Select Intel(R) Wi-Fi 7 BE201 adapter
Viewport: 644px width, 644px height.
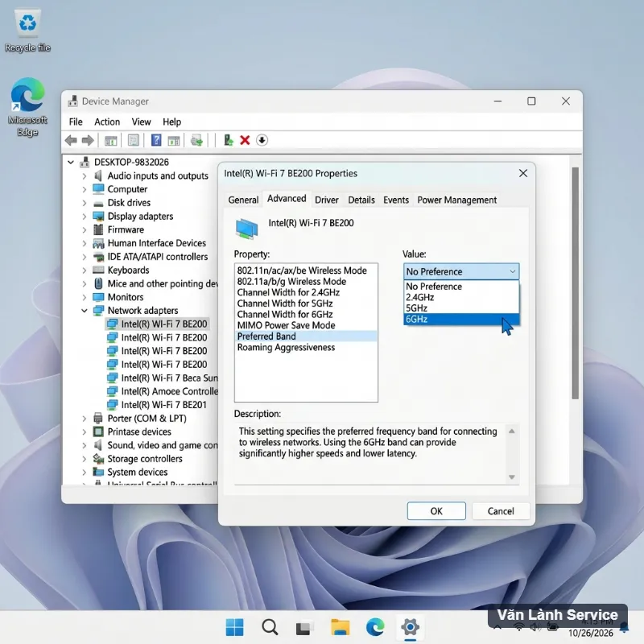coord(163,405)
